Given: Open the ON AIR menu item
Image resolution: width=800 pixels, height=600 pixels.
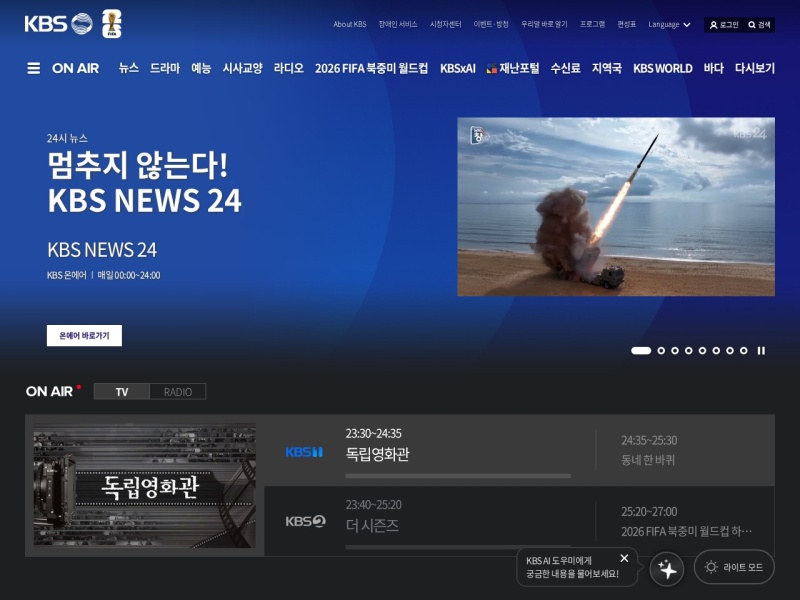Looking at the screenshot, I should pyautogui.click(x=76, y=68).
